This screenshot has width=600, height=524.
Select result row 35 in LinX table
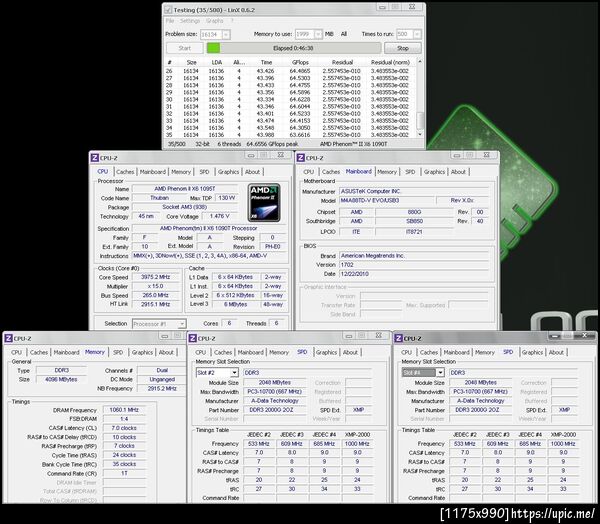[290, 135]
